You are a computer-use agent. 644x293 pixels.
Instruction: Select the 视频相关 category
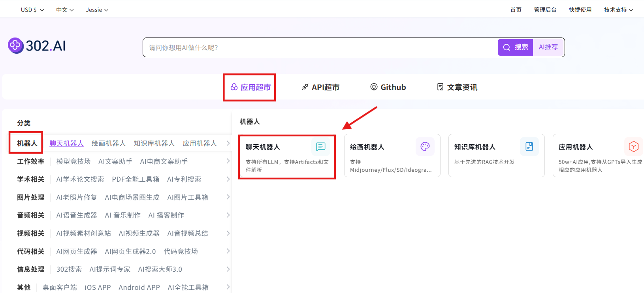(x=30, y=233)
